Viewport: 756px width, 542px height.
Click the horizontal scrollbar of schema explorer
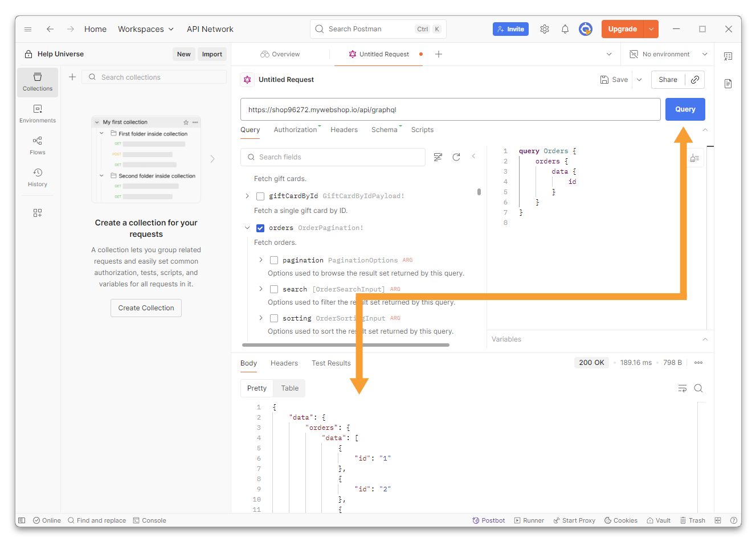tap(346, 345)
